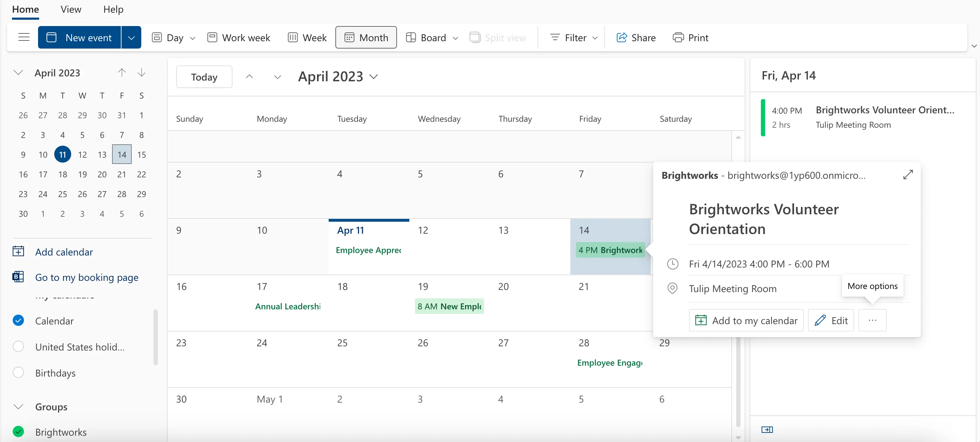Viewport: 980px width, 442px height.
Task: Click the hide agenda pane icon
Action: [x=767, y=430]
